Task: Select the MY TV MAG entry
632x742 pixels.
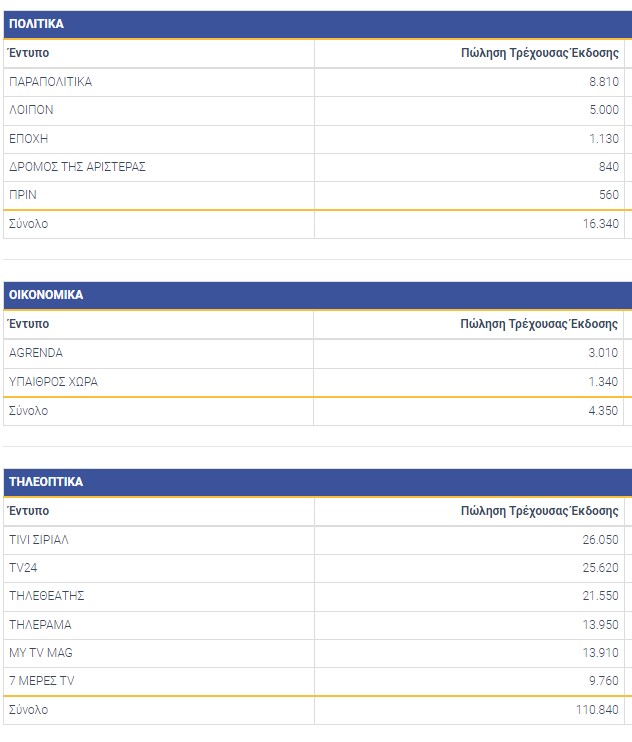Action: 41,653
